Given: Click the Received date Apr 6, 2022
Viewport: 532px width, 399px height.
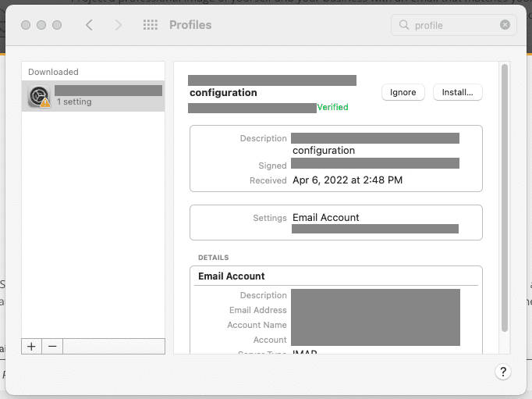Looking at the screenshot, I should tap(347, 180).
